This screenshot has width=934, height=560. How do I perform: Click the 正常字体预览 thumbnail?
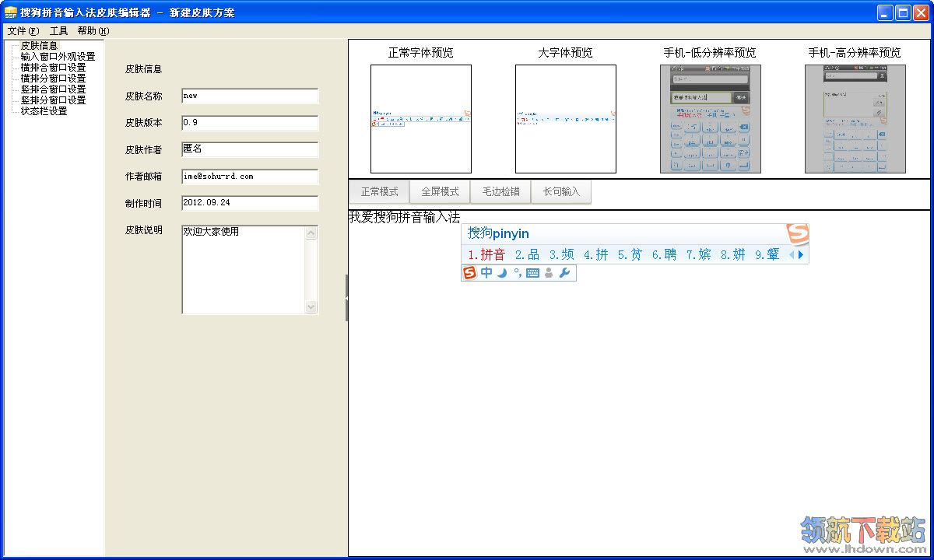pyautogui.click(x=421, y=119)
